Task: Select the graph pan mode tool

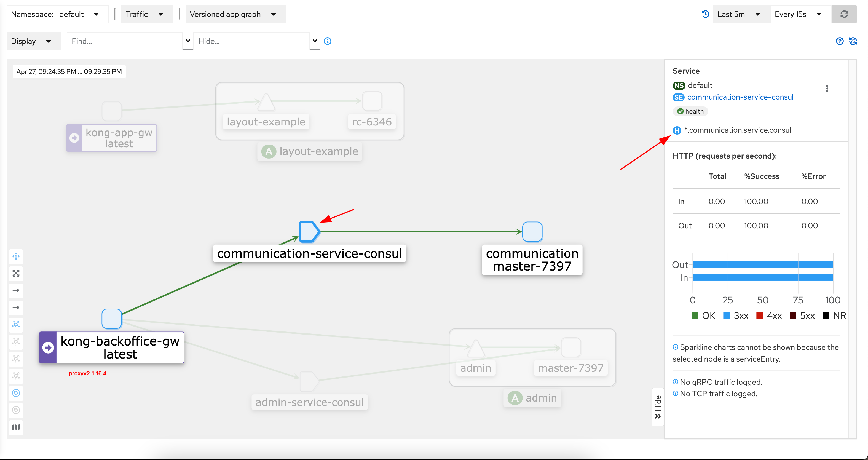Action: pyautogui.click(x=16, y=256)
